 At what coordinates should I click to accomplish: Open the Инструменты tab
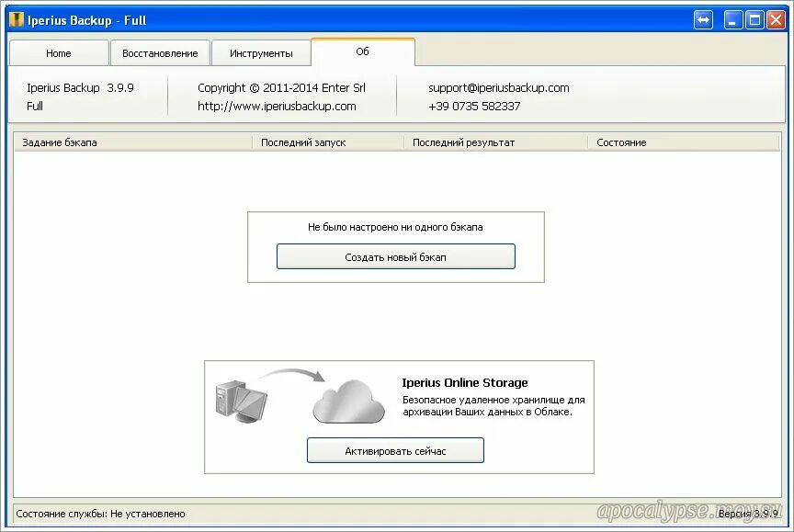(261, 53)
